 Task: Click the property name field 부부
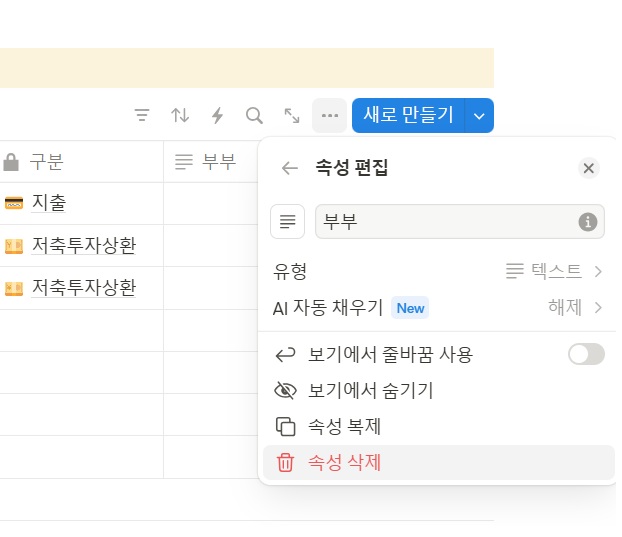click(445, 221)
